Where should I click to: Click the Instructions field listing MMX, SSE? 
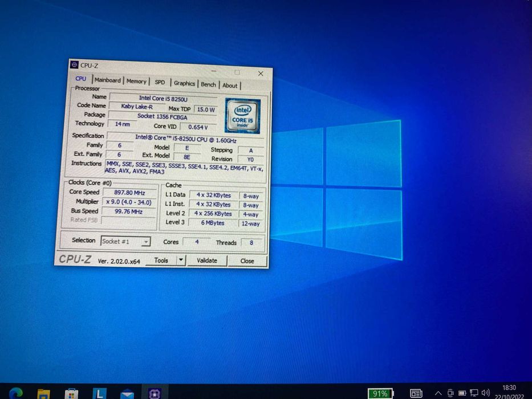click(x=185, y=168)
